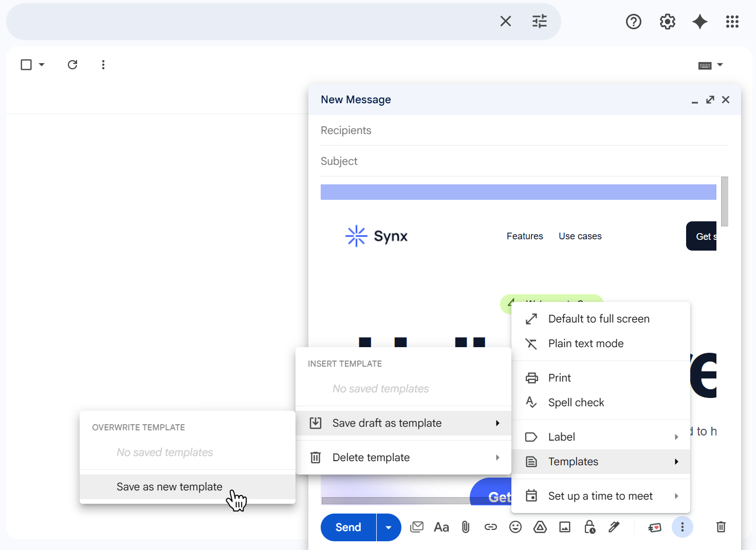
Task: Click the compose body vertical scrollbar
Action: pos(725,201)
